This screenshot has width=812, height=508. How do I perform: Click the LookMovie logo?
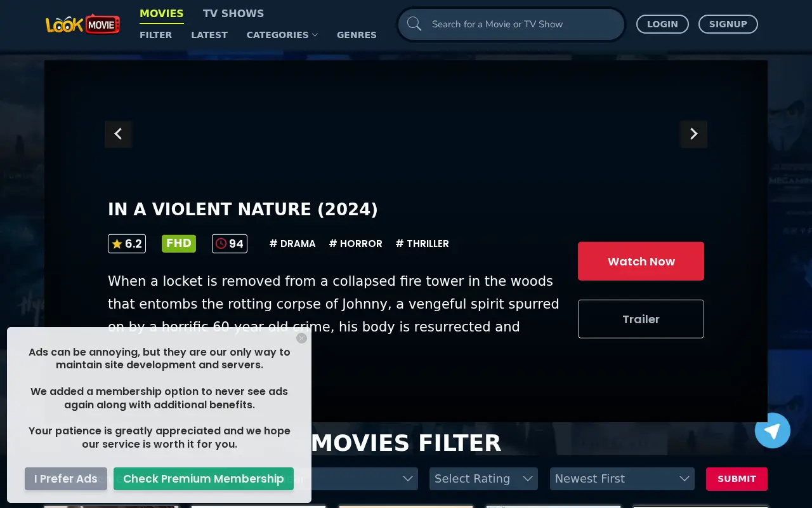point(82,24)
